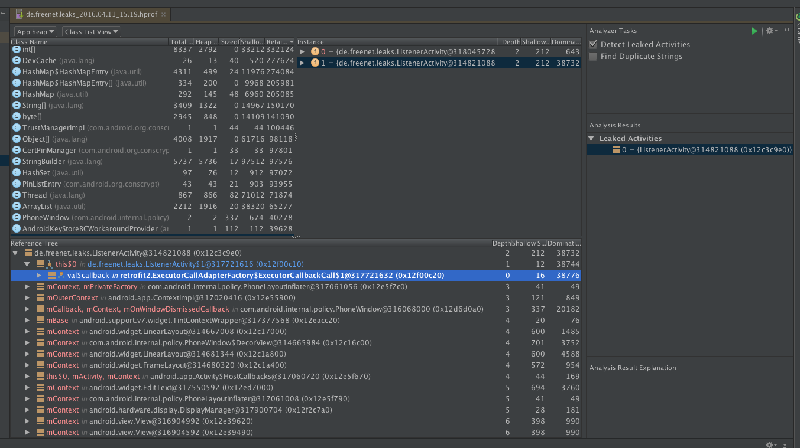Viewport: 800px width, 448px height.
Task: Expand the mCallback PhoneWindow reference node
Action: [27, 309]
